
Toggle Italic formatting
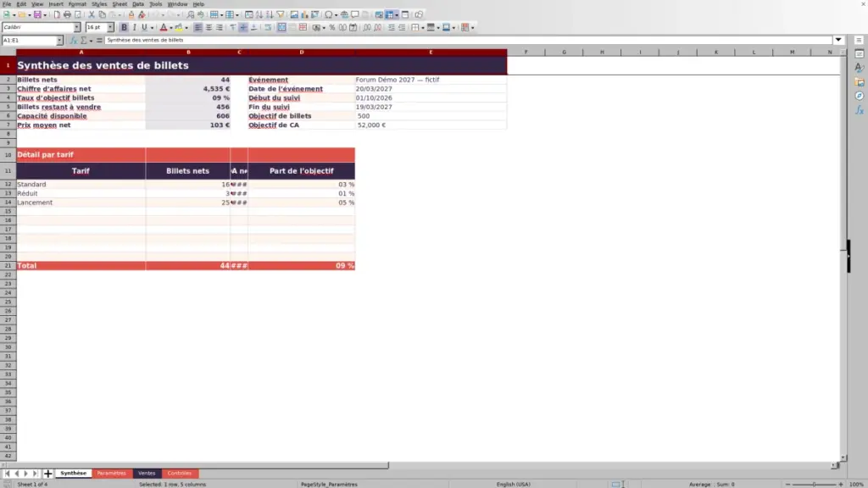135,28
